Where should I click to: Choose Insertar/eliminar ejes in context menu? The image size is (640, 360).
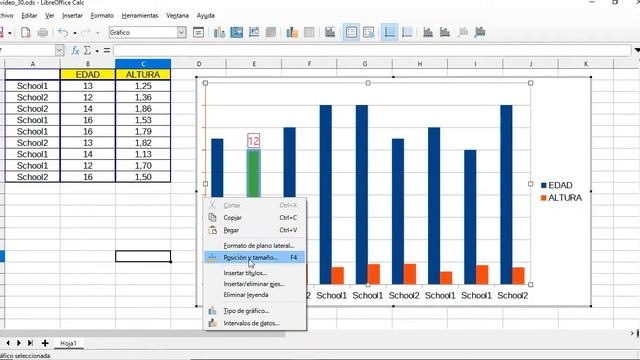254,284
